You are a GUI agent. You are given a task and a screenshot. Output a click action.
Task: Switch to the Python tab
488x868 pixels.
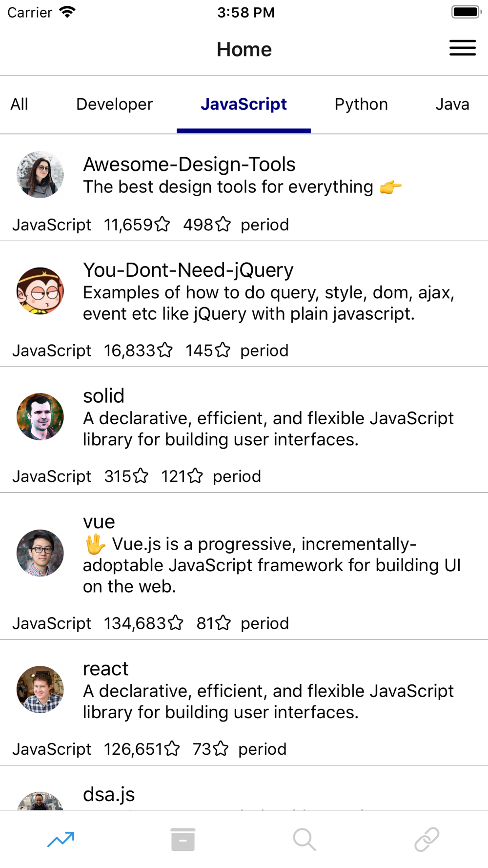[361, 104]
